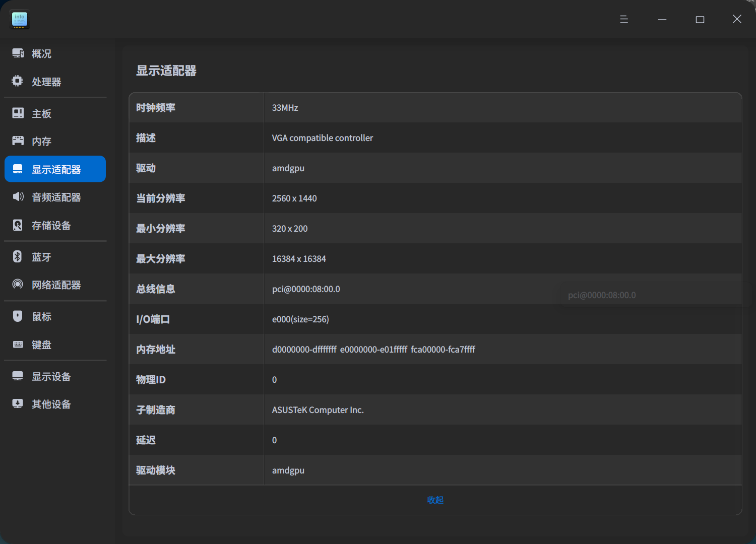Click the 主板 motherboard icon

pyautogui.click(x=18, y=113)
